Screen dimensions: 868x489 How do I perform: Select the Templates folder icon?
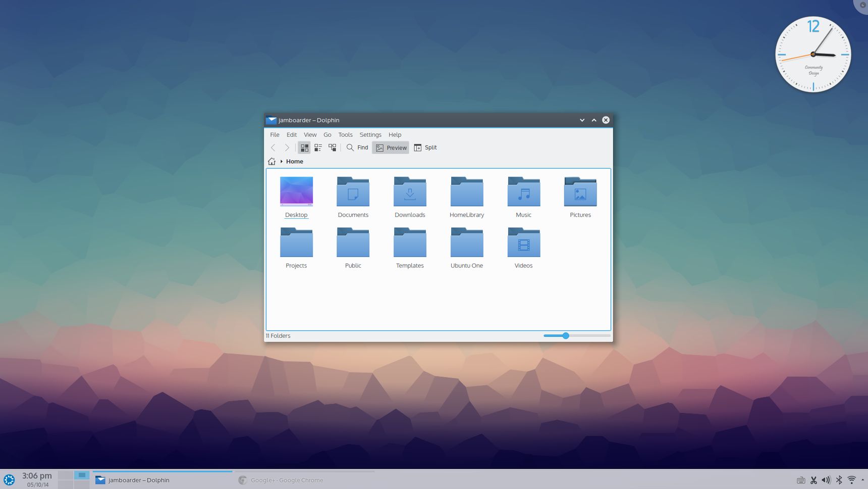click(410, 242)
